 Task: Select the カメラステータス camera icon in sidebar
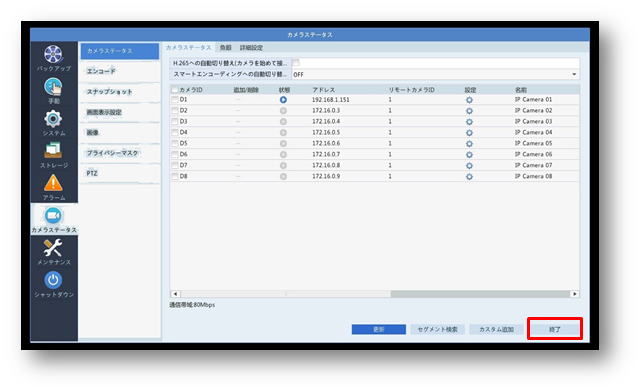(x=53, y=216)
